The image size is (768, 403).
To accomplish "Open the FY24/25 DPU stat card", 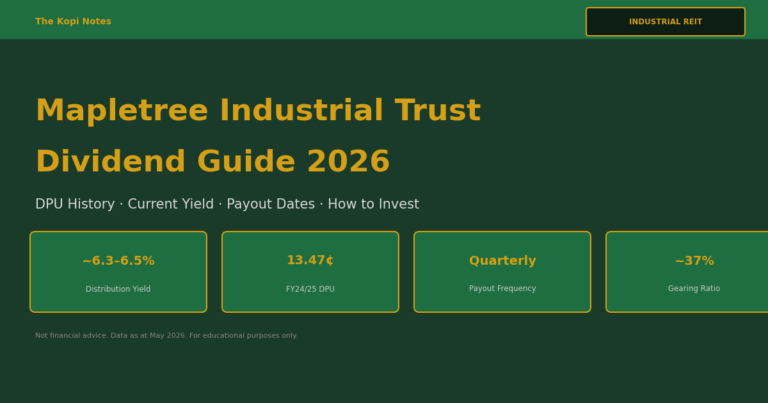I will coord(310,272).
